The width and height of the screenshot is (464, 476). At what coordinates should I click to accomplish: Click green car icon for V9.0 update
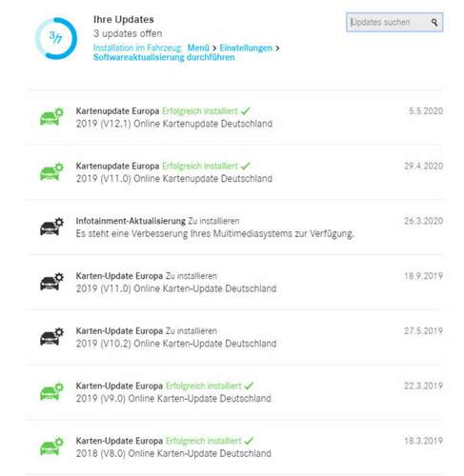(51, 391)
